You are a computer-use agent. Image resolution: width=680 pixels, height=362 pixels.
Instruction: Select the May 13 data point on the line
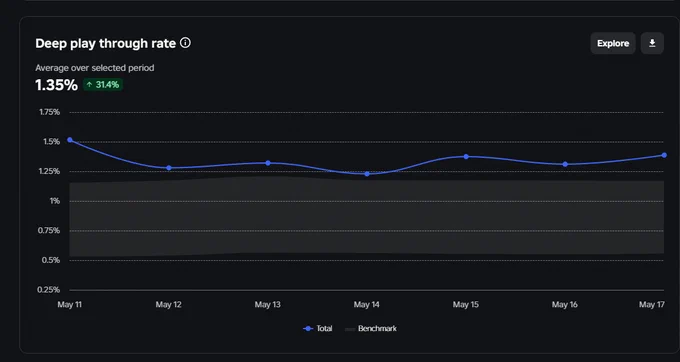click(x=268, y=163)
